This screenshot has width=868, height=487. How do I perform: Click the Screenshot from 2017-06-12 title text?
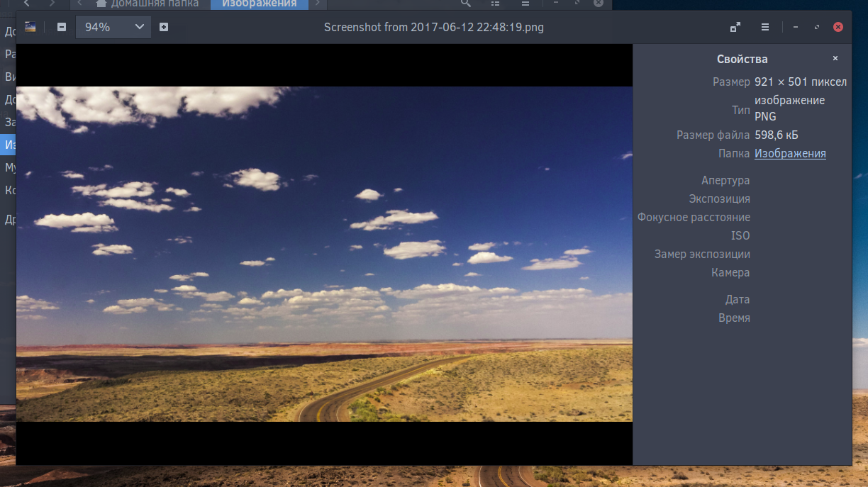click(434, 27)
